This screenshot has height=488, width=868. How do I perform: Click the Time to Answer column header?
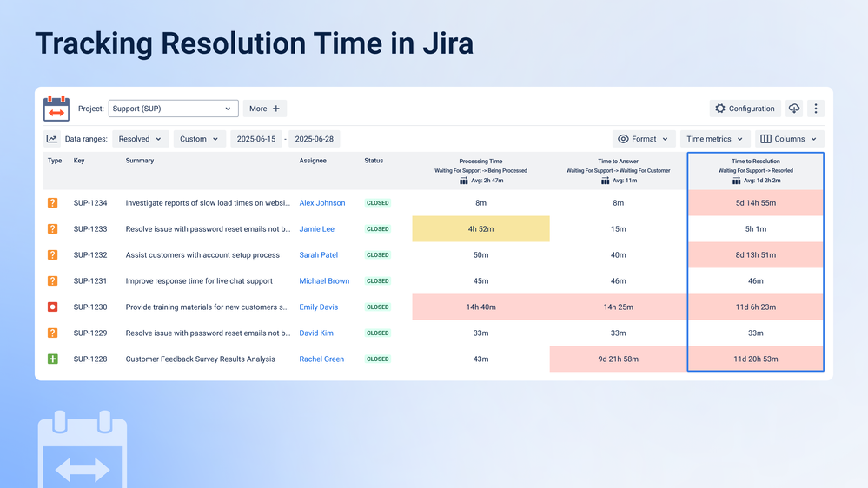(x=618, y=162)
